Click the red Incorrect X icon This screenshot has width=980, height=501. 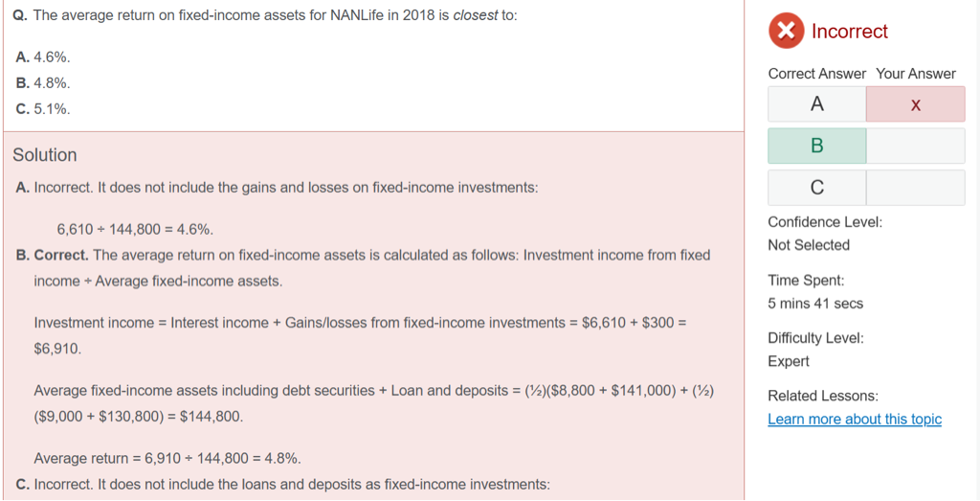[x=786, y=32]
